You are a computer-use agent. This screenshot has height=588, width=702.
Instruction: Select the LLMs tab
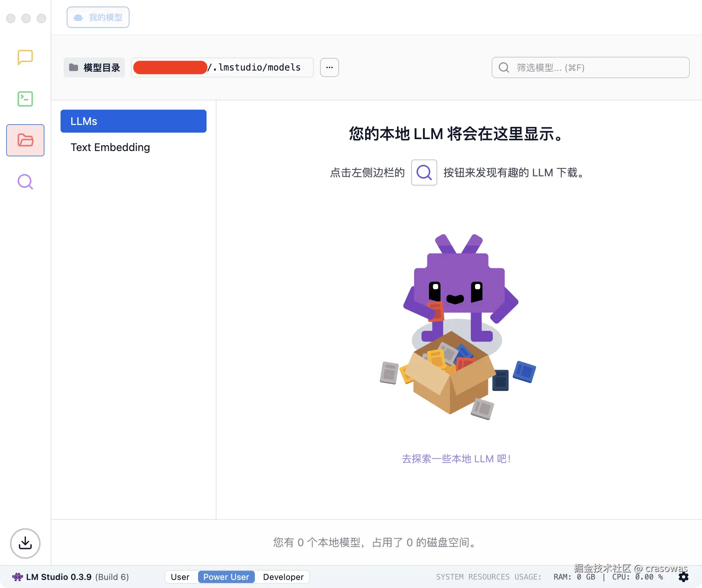pos(133,121)
